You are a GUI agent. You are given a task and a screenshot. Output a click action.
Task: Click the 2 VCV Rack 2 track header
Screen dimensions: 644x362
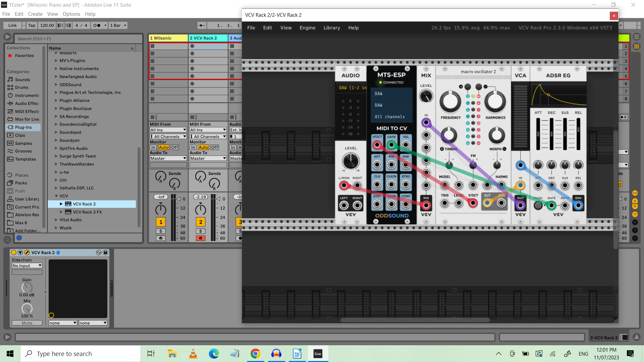click(208, 38)
